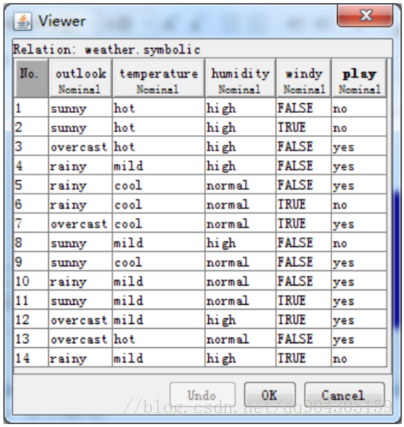Select windy cell 'TRUE' in row 11
The image size is (404, 427).
pos(304,300)
